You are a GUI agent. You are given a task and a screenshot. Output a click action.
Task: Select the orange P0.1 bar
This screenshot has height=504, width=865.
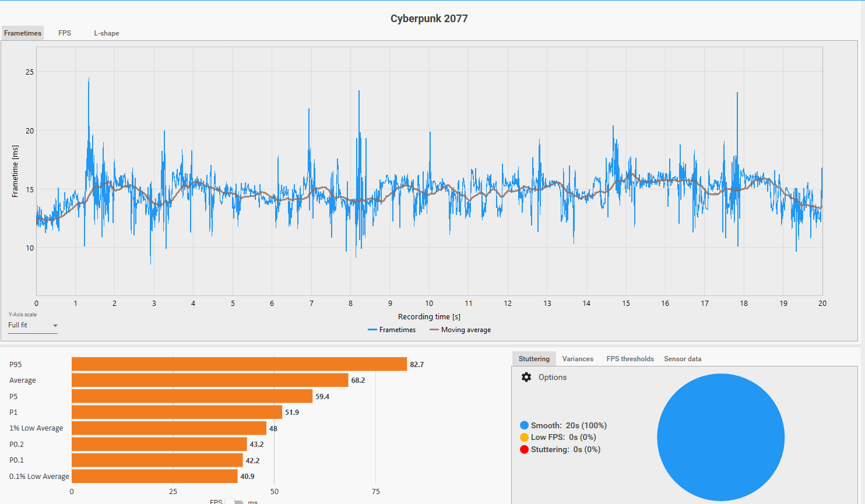[x=157, y=460]
